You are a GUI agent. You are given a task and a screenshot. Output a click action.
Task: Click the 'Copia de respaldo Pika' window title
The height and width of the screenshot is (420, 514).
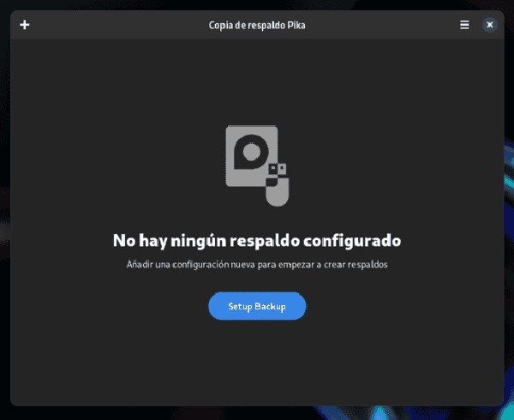click(257, 25)
